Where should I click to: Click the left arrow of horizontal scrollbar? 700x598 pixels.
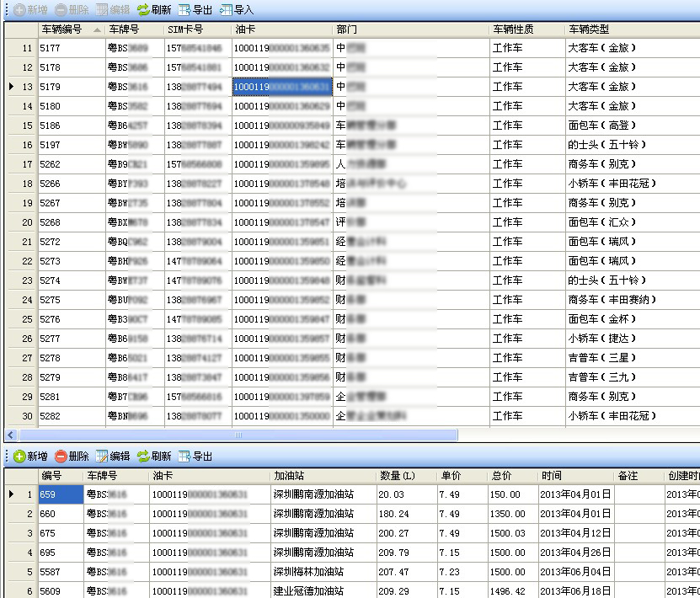coord(10,435)
